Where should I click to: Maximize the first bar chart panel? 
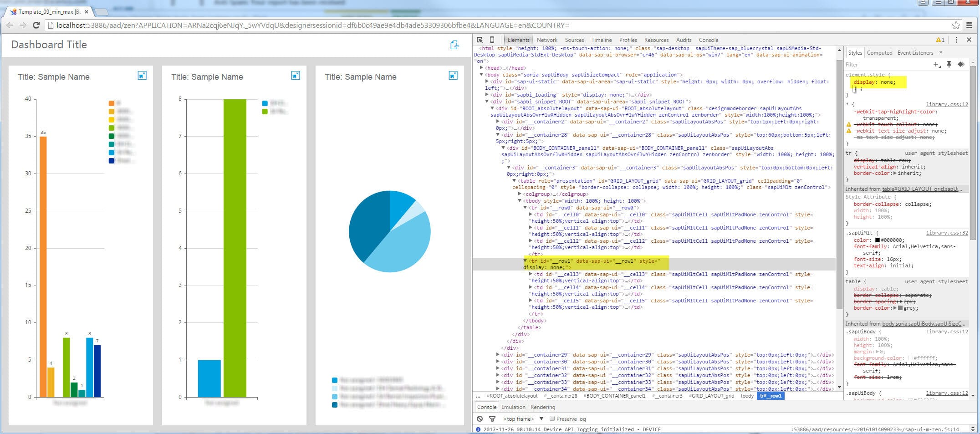142,76
